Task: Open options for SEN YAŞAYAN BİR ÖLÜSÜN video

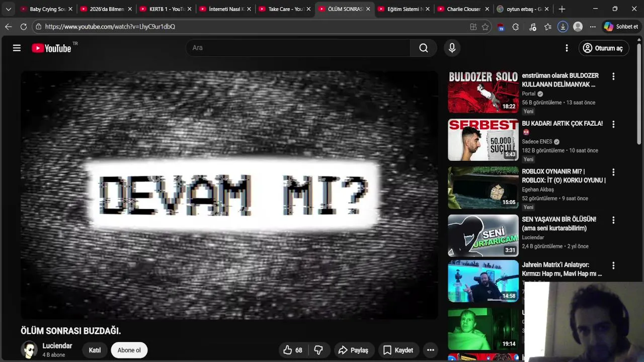Action: pos(613,220)
